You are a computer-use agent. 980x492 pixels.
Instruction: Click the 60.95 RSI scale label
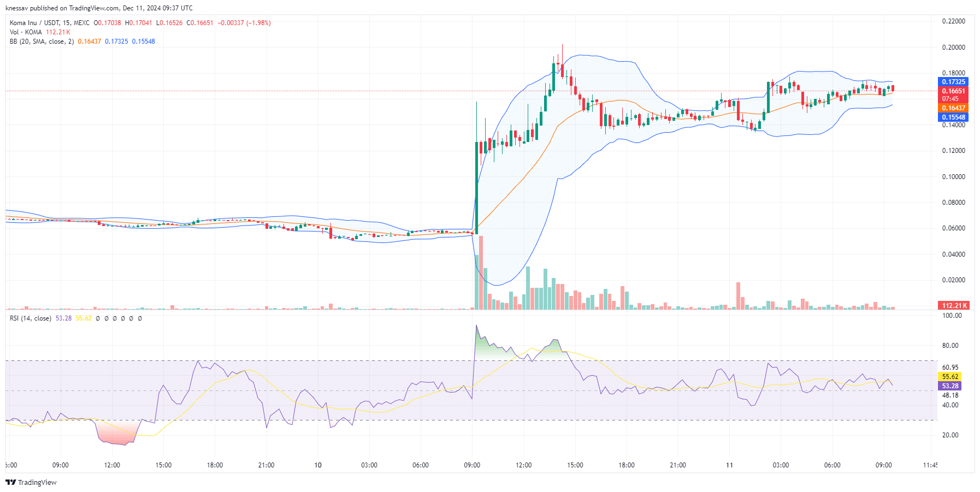[x=951, y=367]
